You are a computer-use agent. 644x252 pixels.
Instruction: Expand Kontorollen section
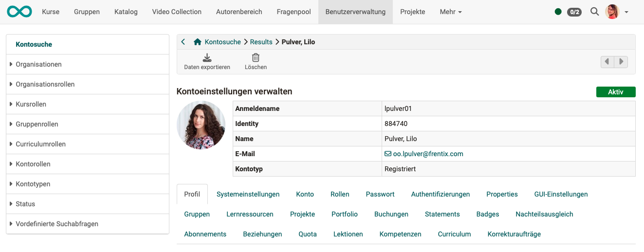click(x=88, y=164)
